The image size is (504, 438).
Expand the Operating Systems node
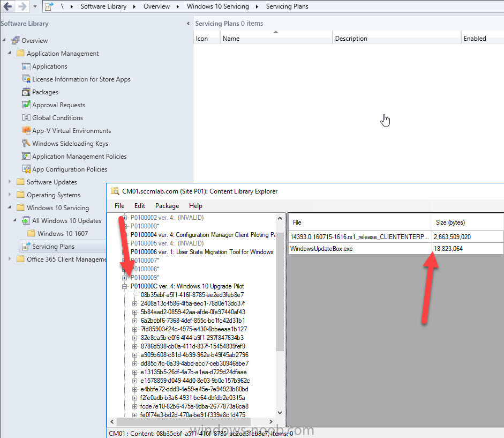click(9, 195)
